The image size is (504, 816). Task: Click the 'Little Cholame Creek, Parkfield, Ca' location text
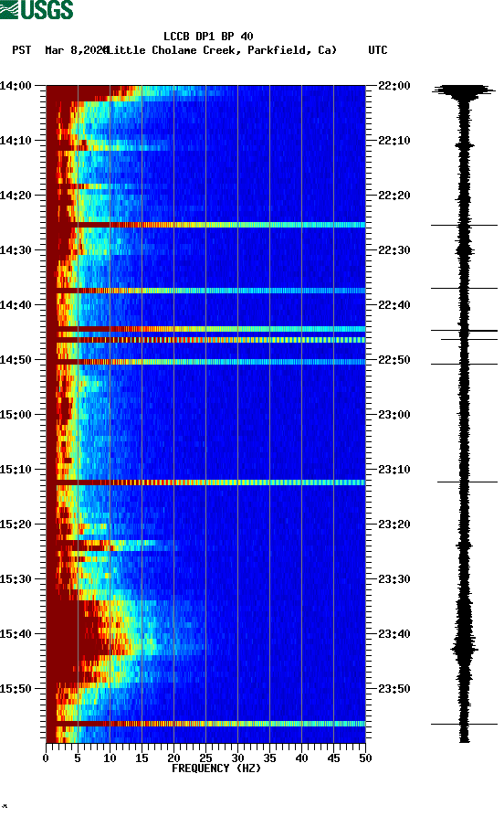pos(221,50)
